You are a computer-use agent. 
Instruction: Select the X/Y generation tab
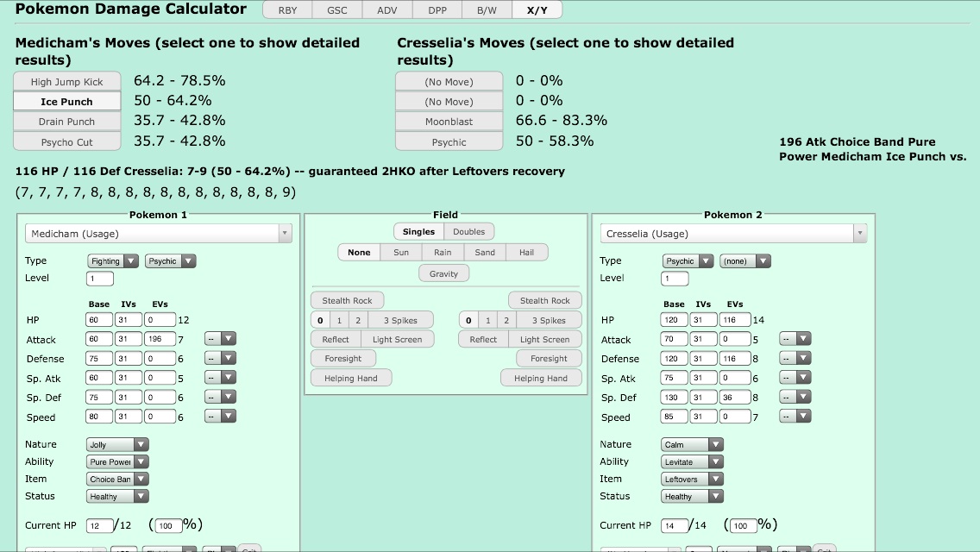click(x=537, y=10)
